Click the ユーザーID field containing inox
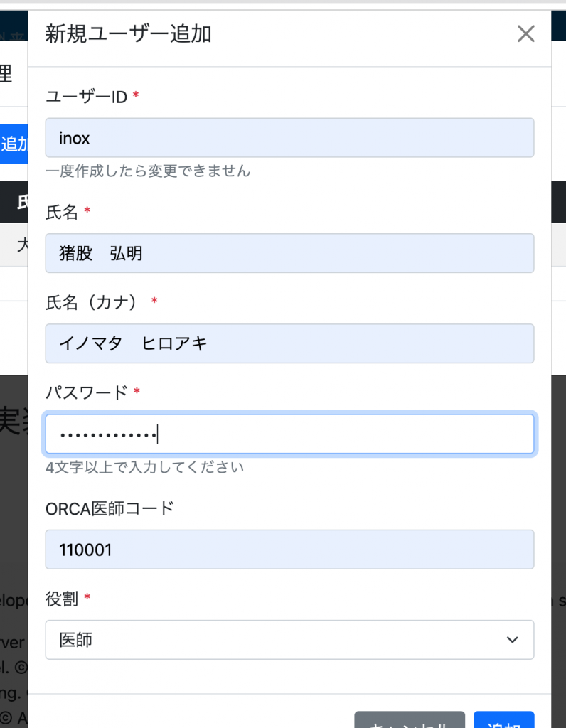This screenshot has height=728, width=566. point(289,138)
